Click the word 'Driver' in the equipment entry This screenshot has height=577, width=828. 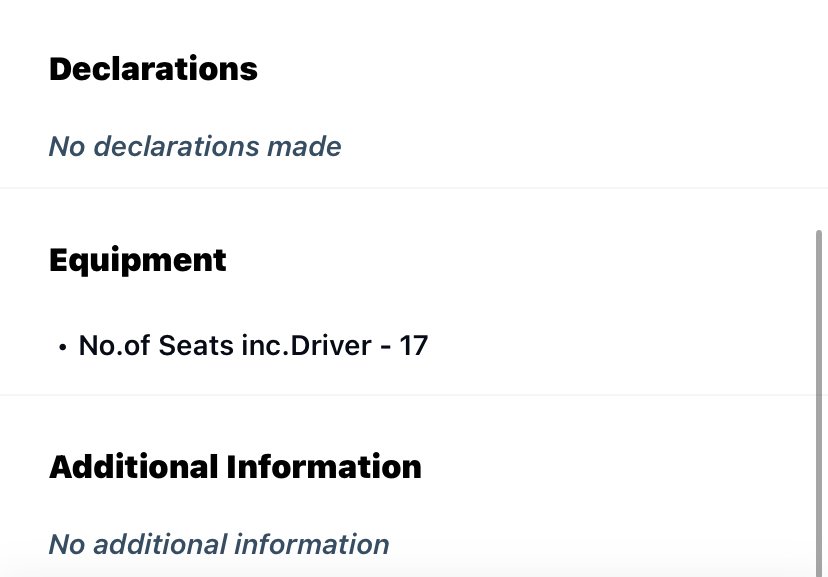point(331,346)
